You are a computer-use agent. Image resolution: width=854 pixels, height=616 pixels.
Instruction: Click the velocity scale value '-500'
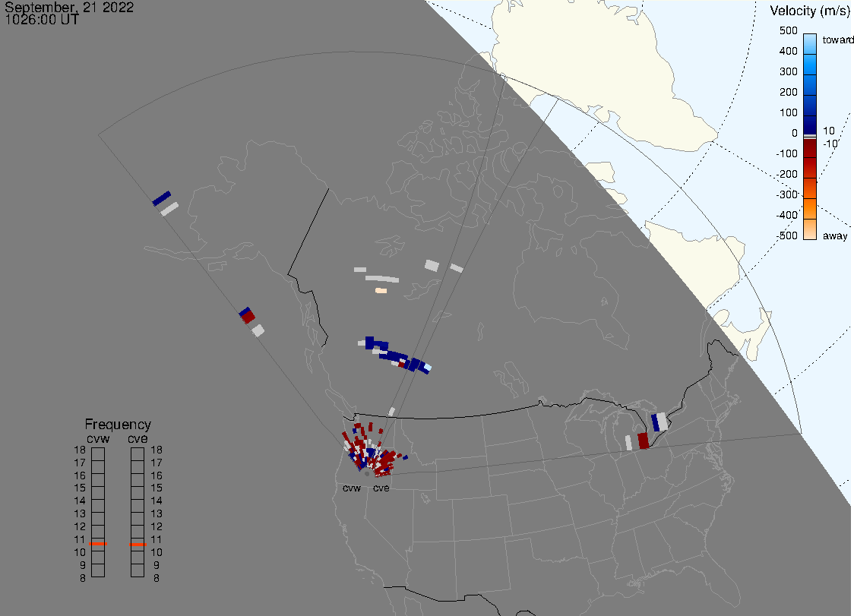(x=786, y=235)
